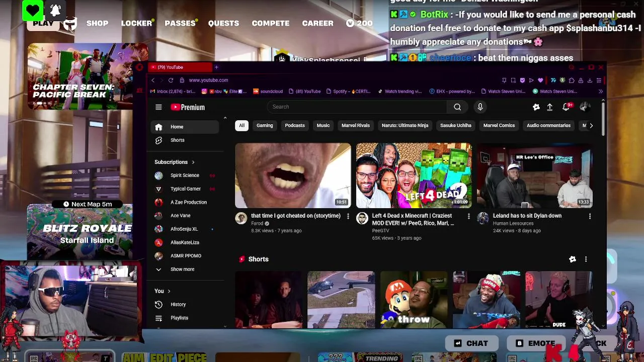Screen dimensions: 644x362
Task: Click the PeeGTV channel avatar
Action: [362, 218]
